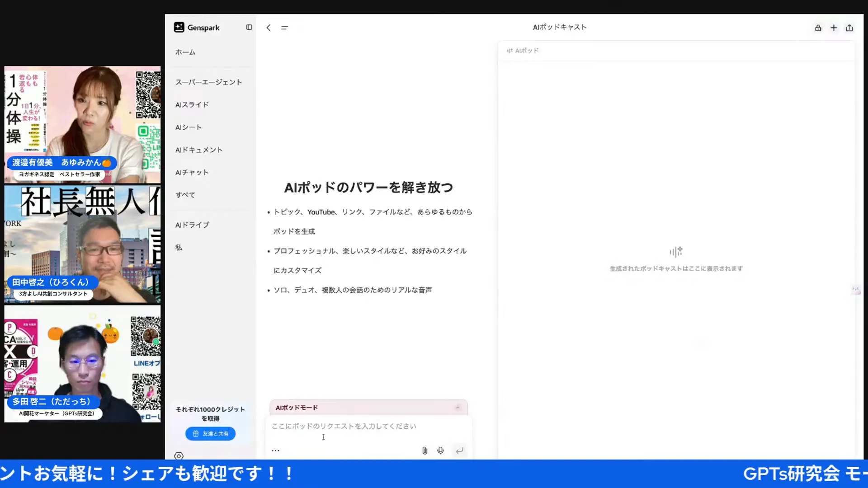Click the floating assistant icon at right edge
This screenshot has height=488, width=868.
click(x=856, y=290)
